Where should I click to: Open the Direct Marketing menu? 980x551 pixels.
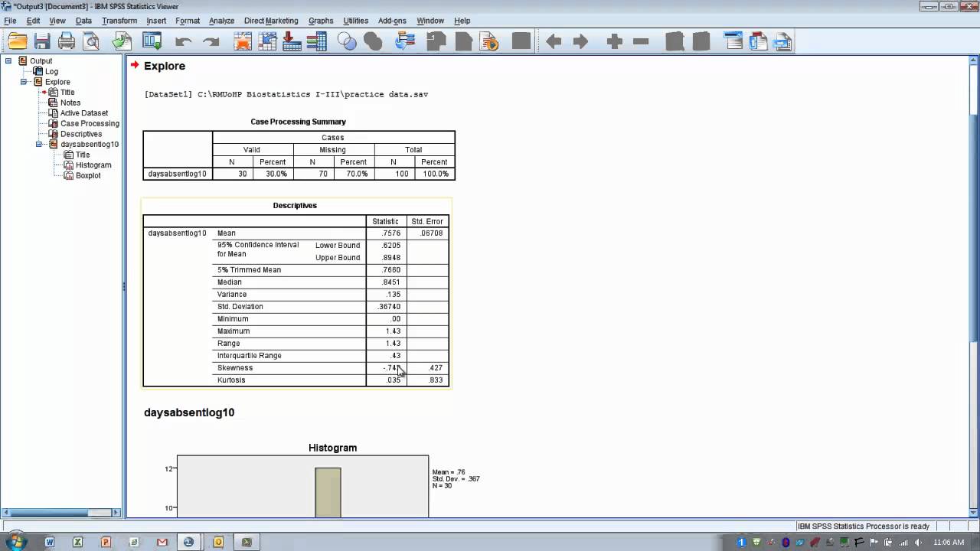click(x=271, y=21)
